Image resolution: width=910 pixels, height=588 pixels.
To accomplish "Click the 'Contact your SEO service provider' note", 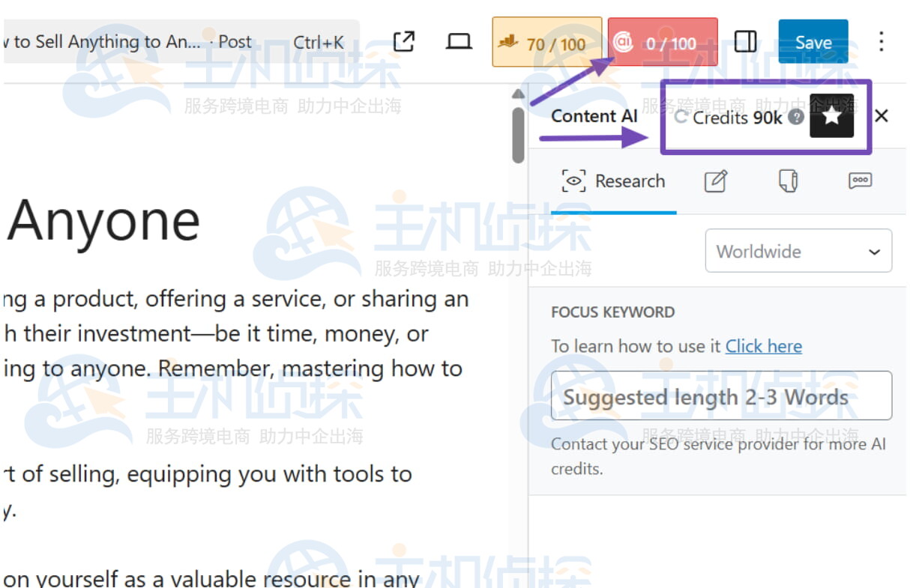I will tap(718, 456).
